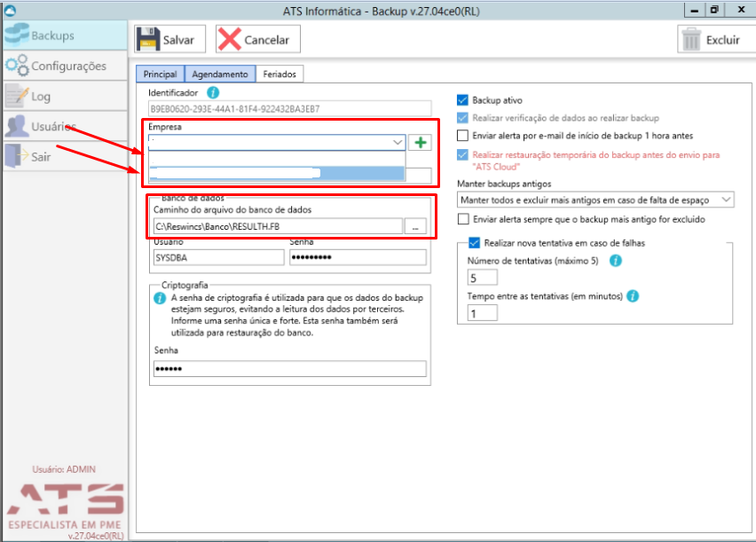
Task: Click the red X Cancelar icon
Action: click(x=229, y=39)
